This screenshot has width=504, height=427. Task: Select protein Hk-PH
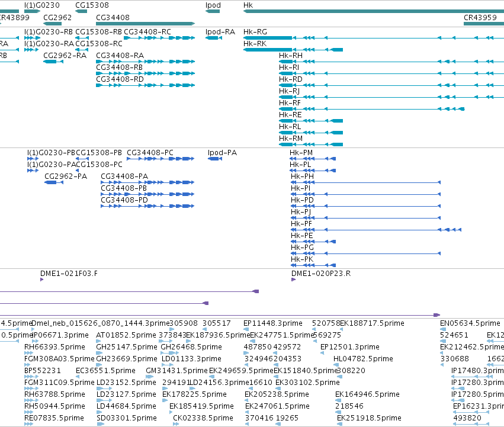pyautogui.click(x=302, y=176)
